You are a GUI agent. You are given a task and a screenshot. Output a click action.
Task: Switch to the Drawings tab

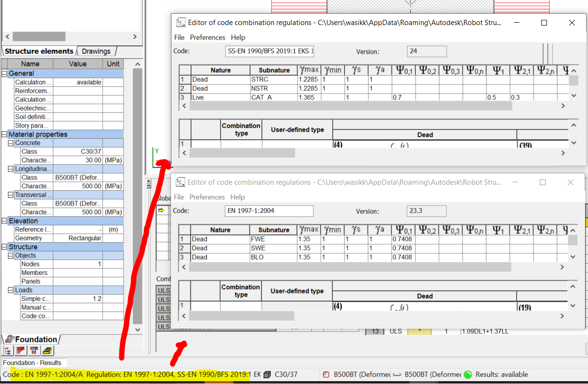(x=96, y=51)
